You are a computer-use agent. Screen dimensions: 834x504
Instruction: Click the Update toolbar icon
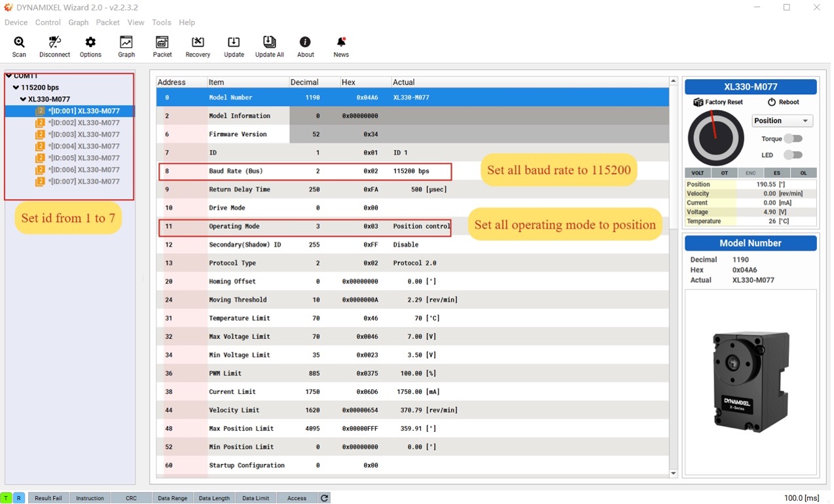click(x=234, y=42)
